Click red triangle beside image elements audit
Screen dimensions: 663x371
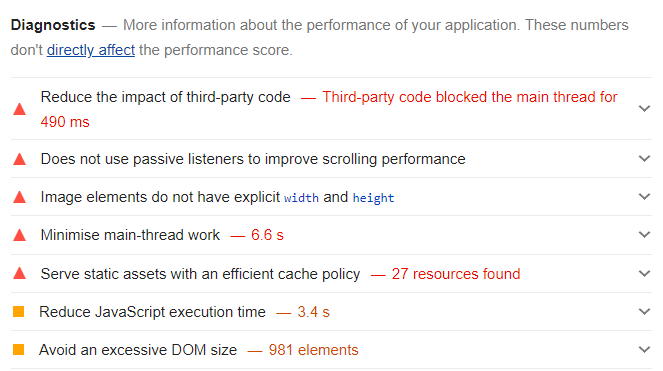tap(19, 197)
